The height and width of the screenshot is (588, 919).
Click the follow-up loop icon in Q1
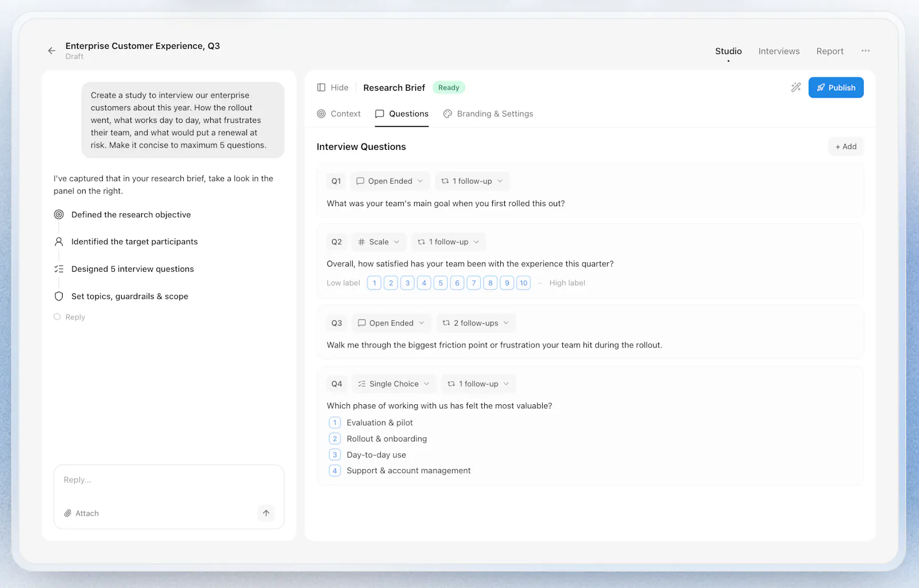pyautogui.click(x=445, y=181)
